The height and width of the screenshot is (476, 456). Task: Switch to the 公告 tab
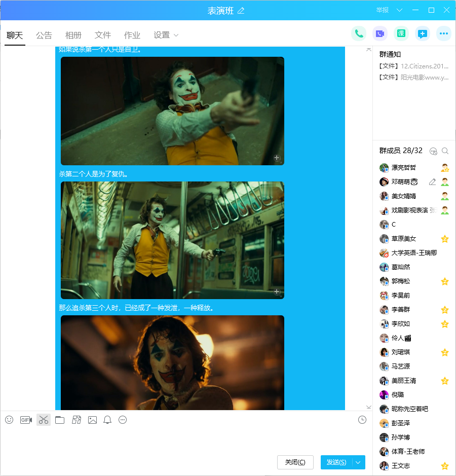coord(44,35)
